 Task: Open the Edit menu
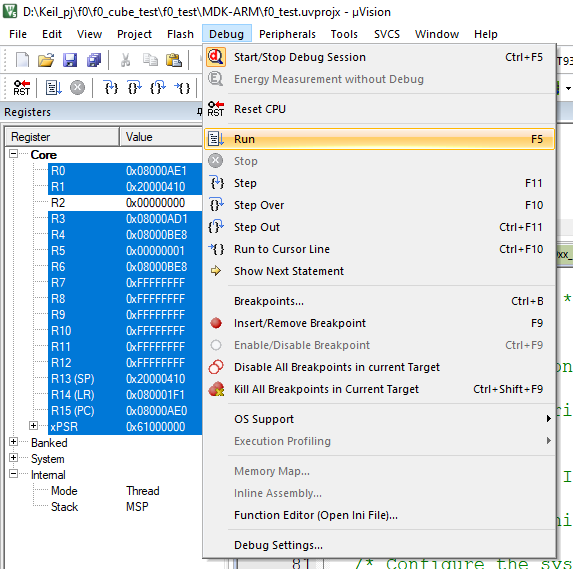pyautogui.click(x=52, y=34)
